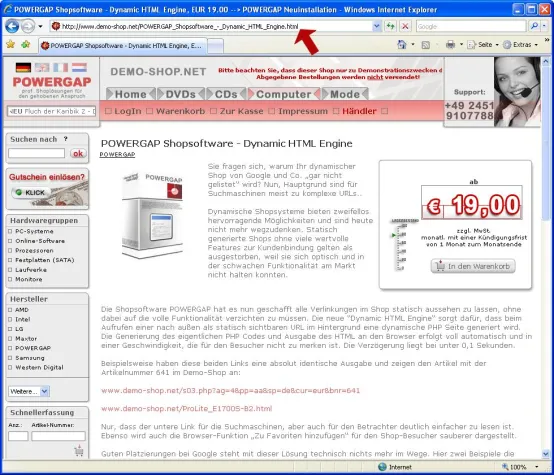Expand the address bar URL history dropdown
Image resolution: width=554 pixels, height=475 pixels.
point(376,26)
